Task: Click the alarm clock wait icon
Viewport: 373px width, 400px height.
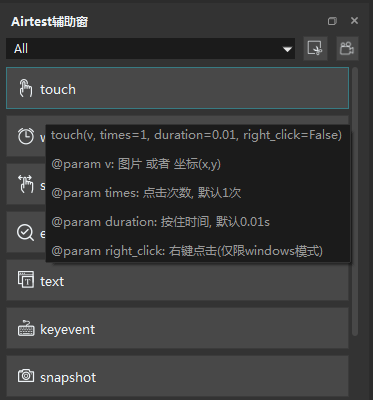Action: pyautogui.click(x=26, y=136)
